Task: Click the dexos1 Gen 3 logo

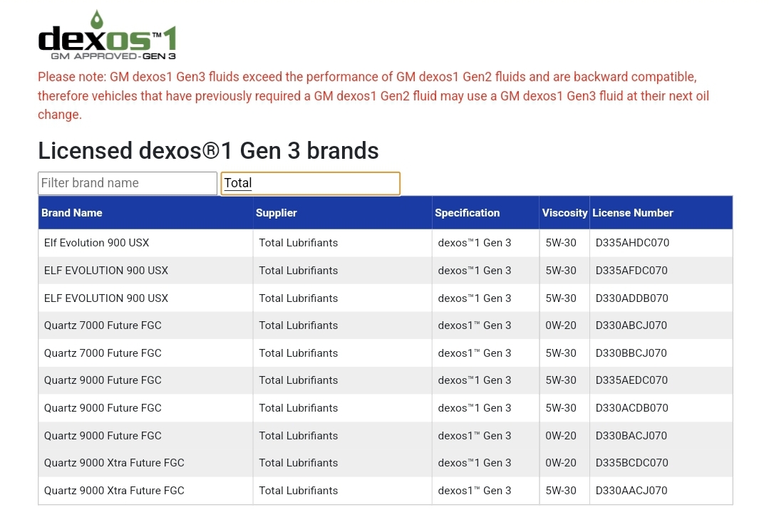Action: coord(107,36)
